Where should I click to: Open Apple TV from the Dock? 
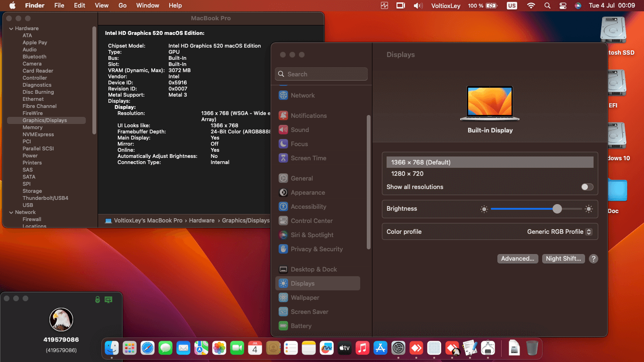(x=345, y=348)
